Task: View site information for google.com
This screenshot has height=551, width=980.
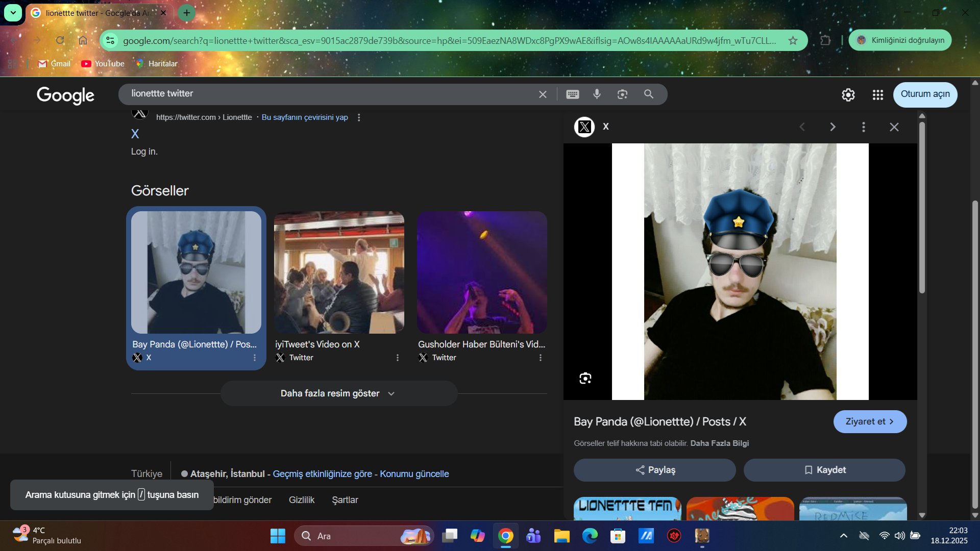Action: pyautogui.click(x=110, y=40)
